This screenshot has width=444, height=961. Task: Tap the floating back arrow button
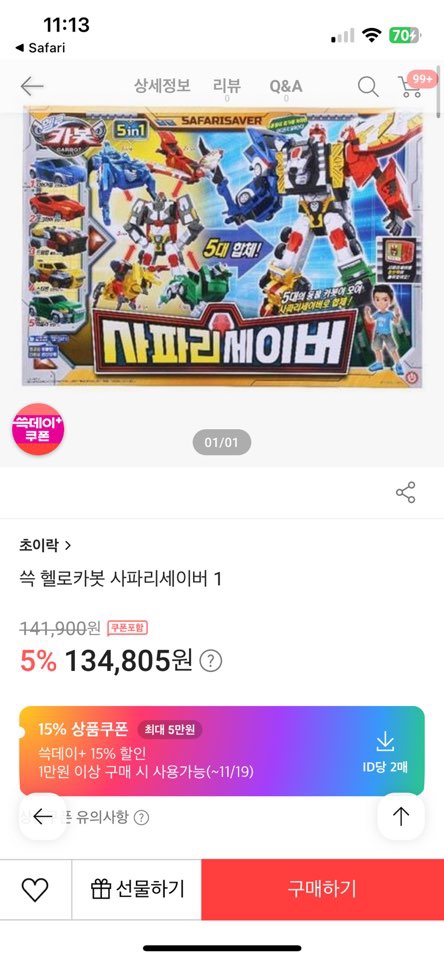42,816
